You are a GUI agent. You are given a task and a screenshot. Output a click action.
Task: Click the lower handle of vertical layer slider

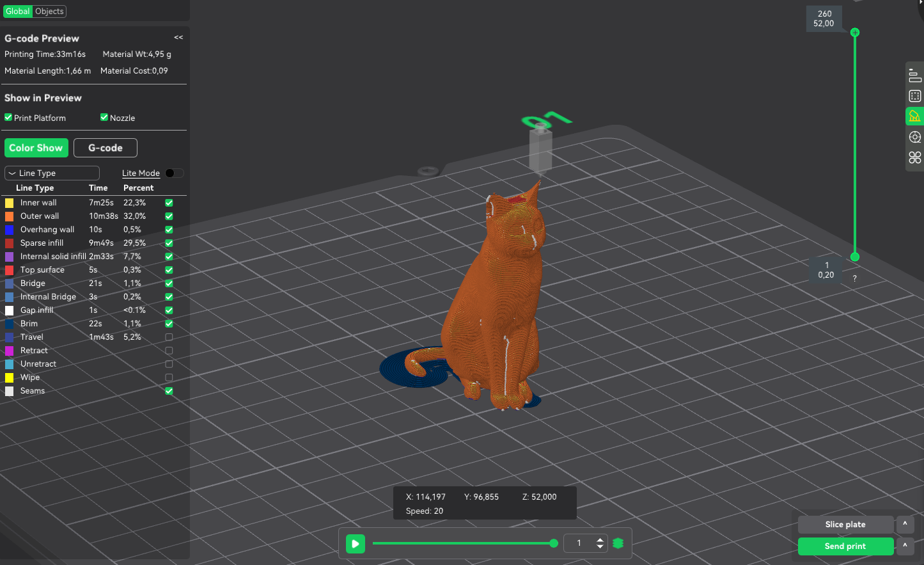point(855,257)
